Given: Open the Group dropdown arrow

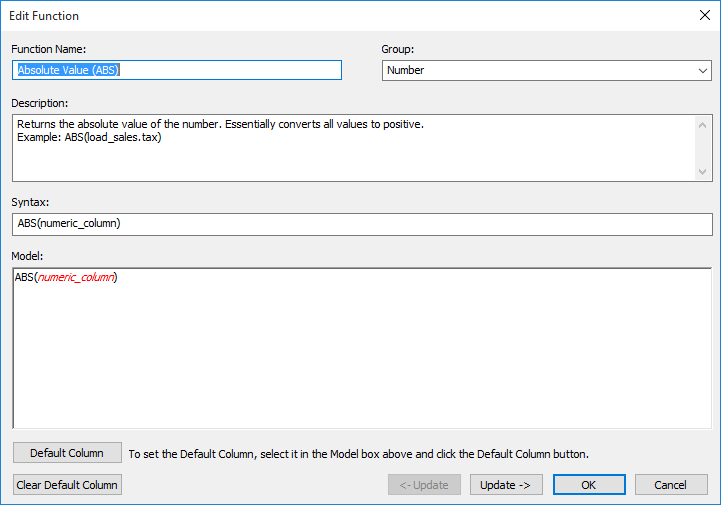Looking at the screenshot, I should (703, 71).
